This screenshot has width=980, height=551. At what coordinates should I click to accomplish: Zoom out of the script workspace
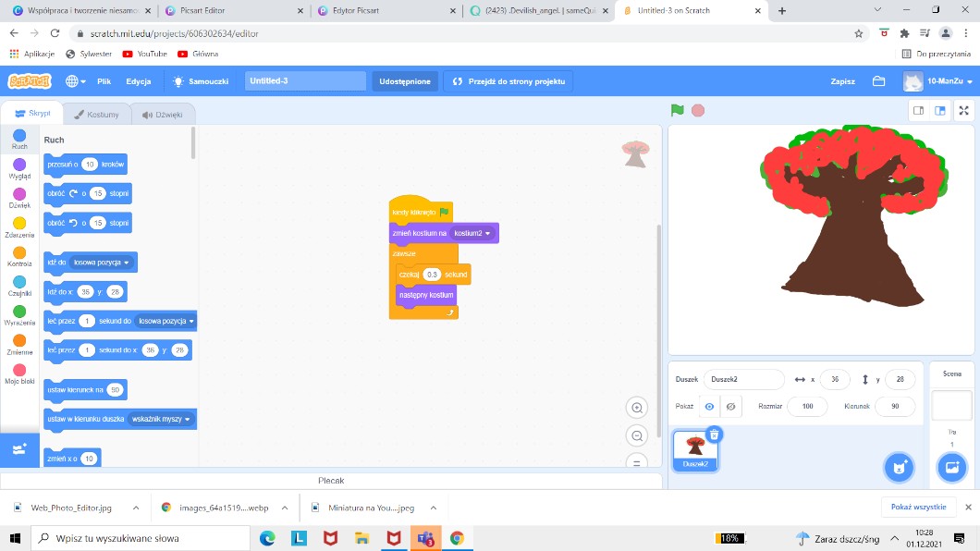click(x=636, y=435)
